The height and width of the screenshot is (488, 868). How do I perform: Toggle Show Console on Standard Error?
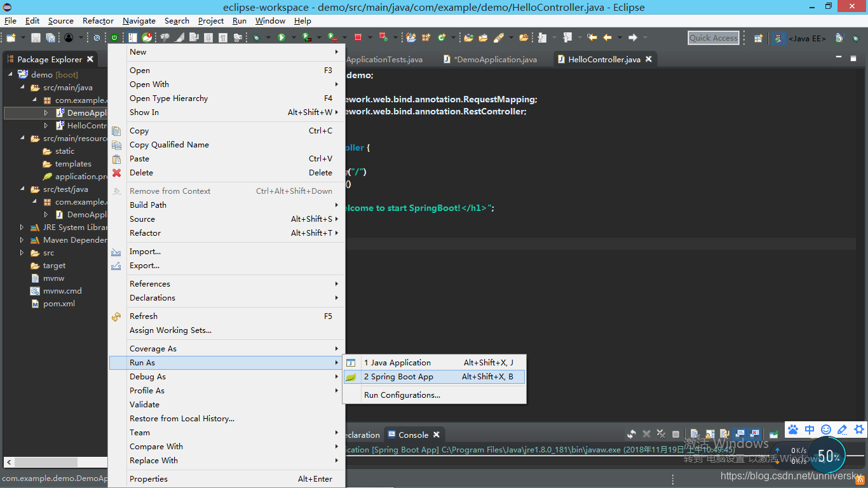pos(754,434)
